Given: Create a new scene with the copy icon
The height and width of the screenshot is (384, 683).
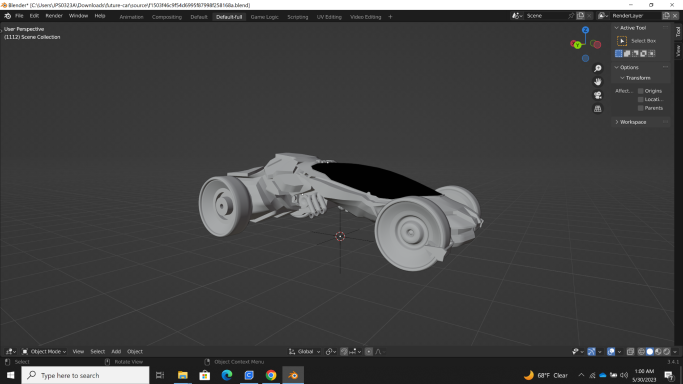Looking at the screenshot, I should click(581, 16).
